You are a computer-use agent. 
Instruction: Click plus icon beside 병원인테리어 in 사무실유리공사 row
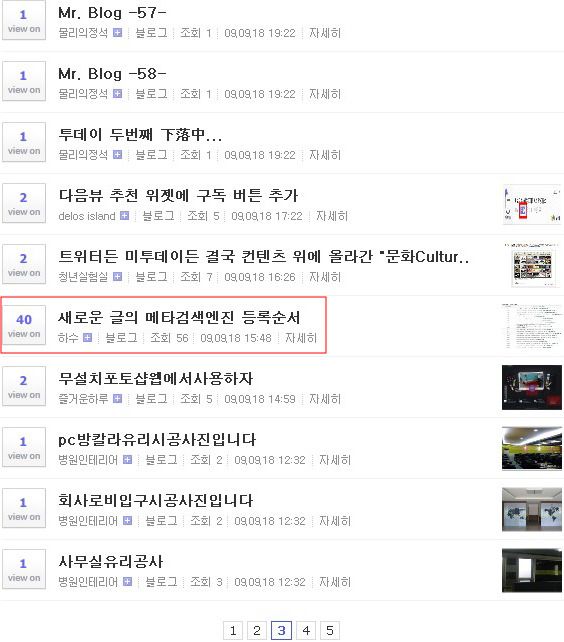(x=128, y=581)
